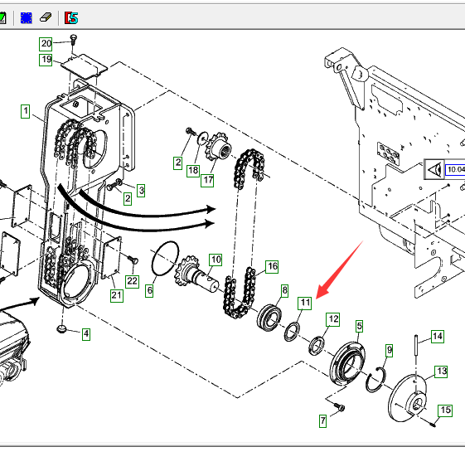This screenshot has width=465, height=476.
Task: Select the eraser tool in toolbar
Action: (x=46, y=17)
